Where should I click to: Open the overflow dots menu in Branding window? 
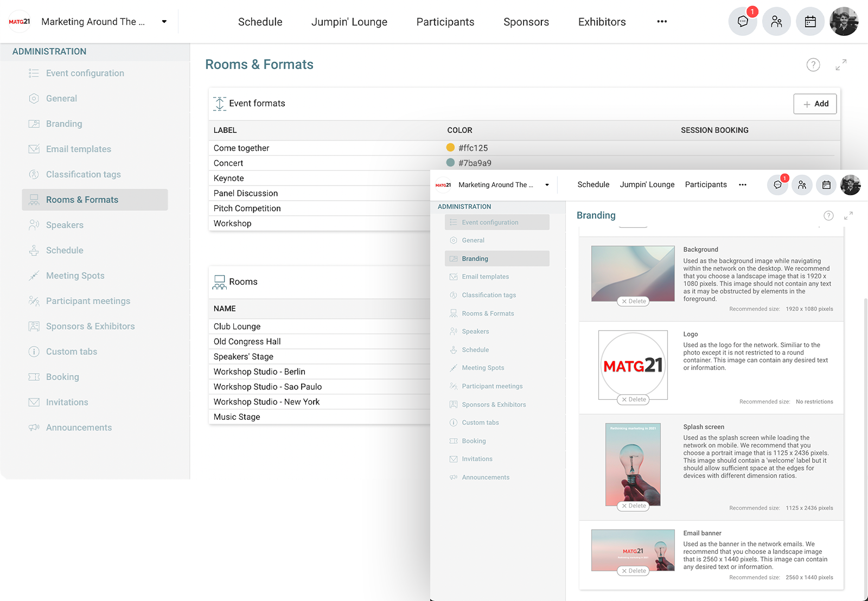point(742,185)
